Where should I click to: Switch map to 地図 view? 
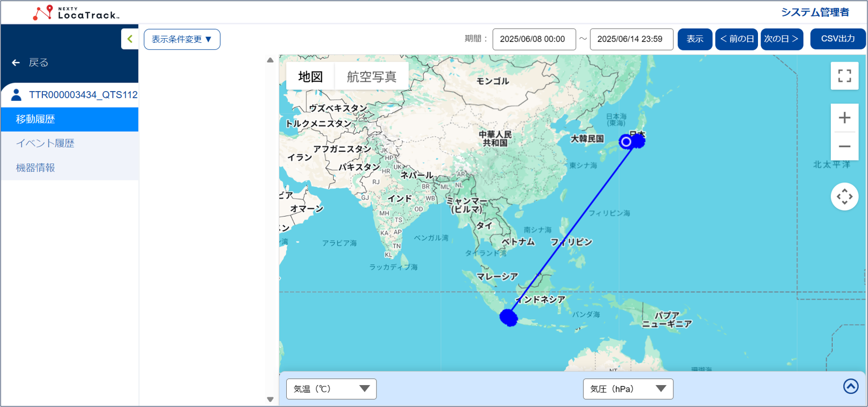(x=310, y=77)
